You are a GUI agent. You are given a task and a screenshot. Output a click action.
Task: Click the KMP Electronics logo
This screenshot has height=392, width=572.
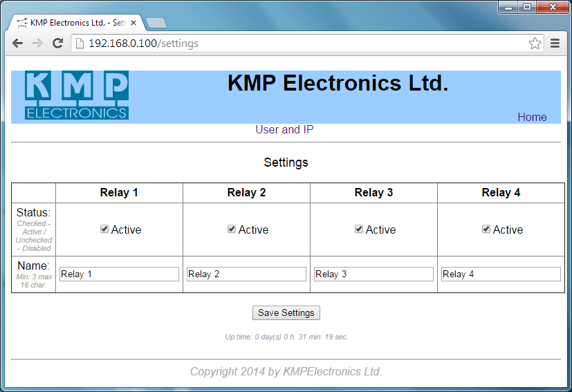point(77,95)
